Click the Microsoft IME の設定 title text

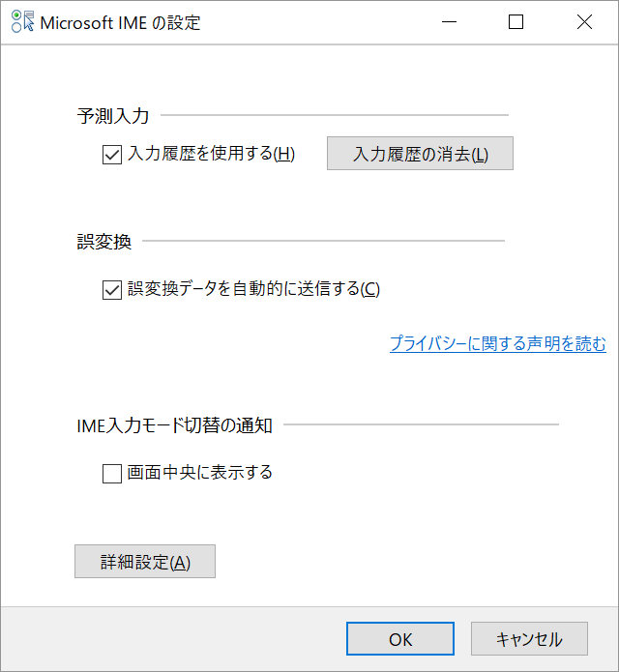click(x=120, y=22)
